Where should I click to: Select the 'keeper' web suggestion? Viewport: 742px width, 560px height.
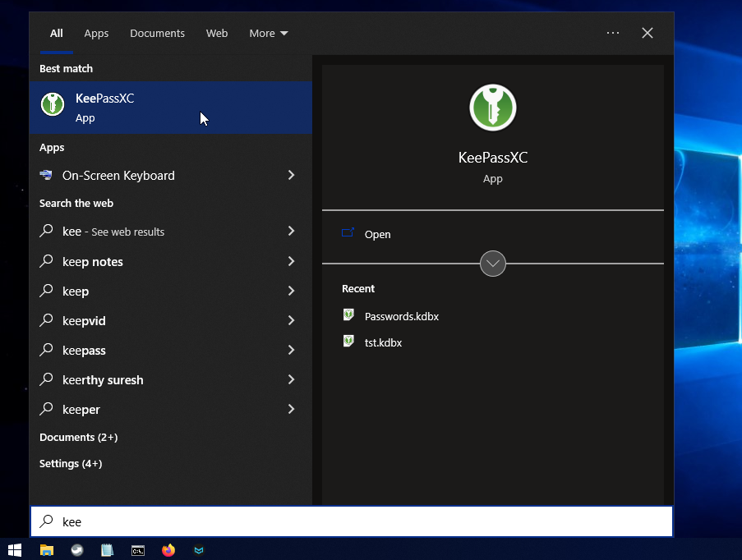click(81, 410)
